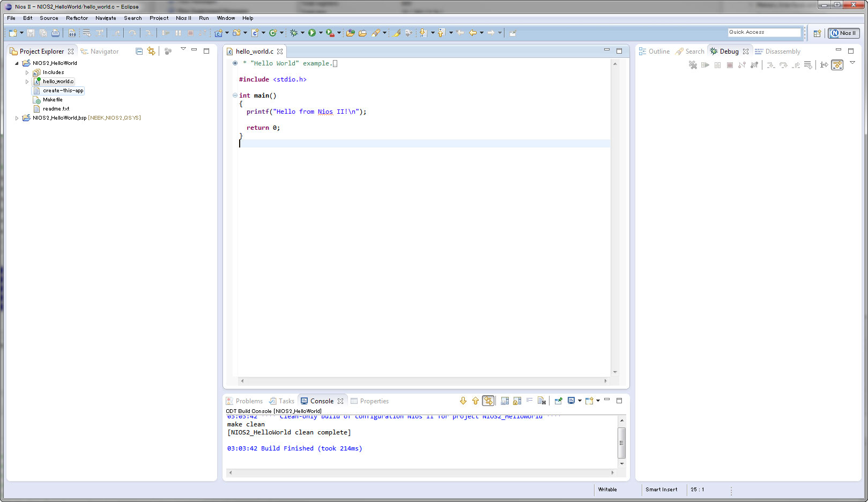Click the New C/C++ Project icon
Screen dimensions: 868x502
[x=218, y=33]
